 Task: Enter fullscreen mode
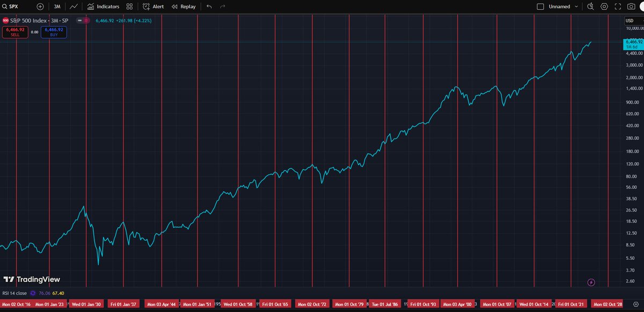[x=618, y=6]
